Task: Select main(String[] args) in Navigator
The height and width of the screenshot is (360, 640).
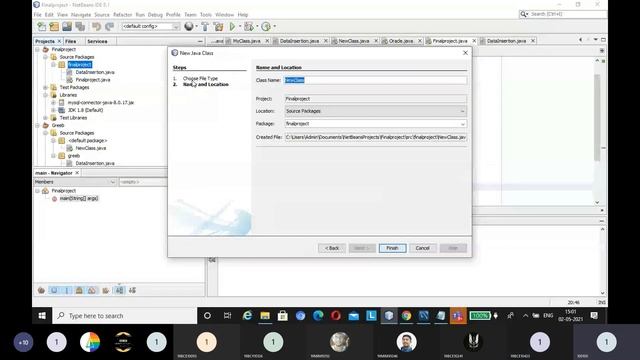Action: pos(79,198)
